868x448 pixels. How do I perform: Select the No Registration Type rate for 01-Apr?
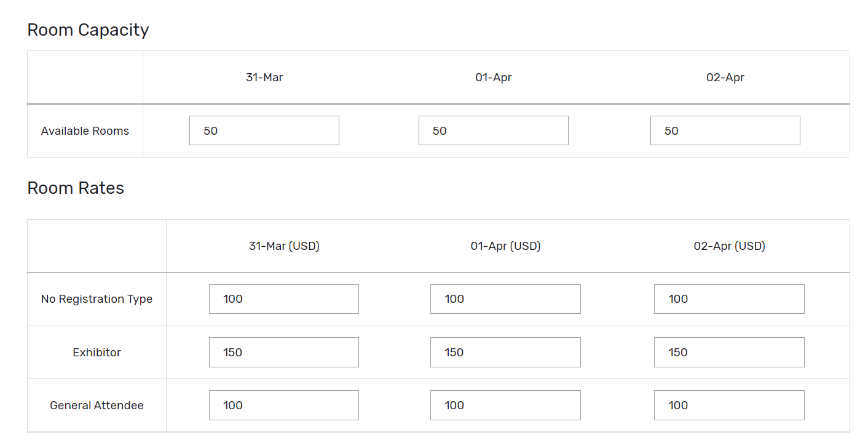tap(505, 298)
